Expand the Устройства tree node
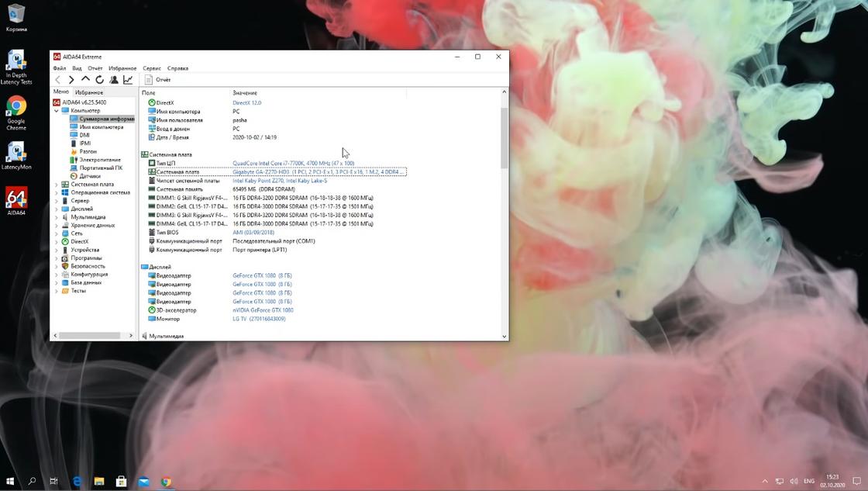 click(57, 250)
